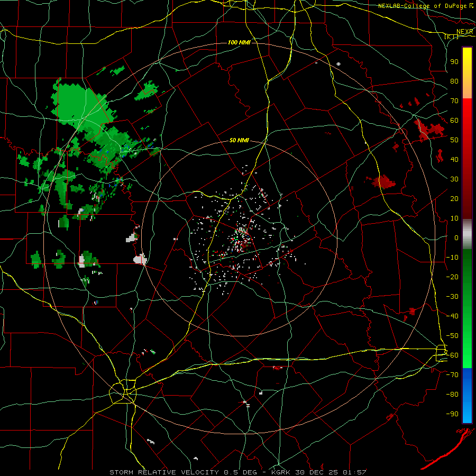The image size is (476, 476).
Task: Click the -90 value on velocity scale
Action: click(x=452, y=414)
